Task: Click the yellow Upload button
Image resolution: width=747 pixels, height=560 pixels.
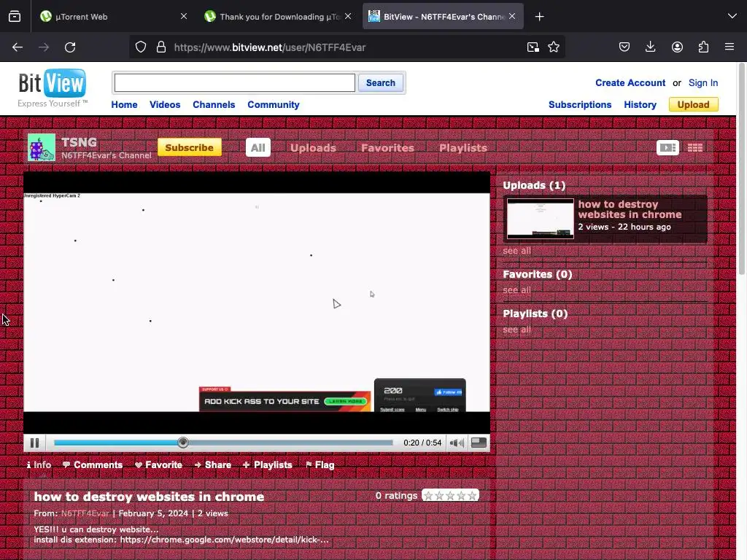Action: 694,104
